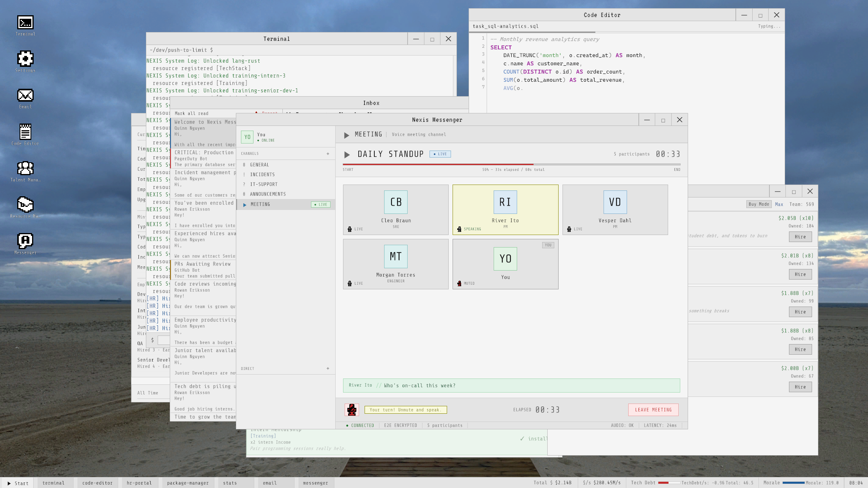This screenshot has height=488, width=868.
Task: Open the Settings gear desktop icon
Action: pyautogui.click(x=25, y=59)
